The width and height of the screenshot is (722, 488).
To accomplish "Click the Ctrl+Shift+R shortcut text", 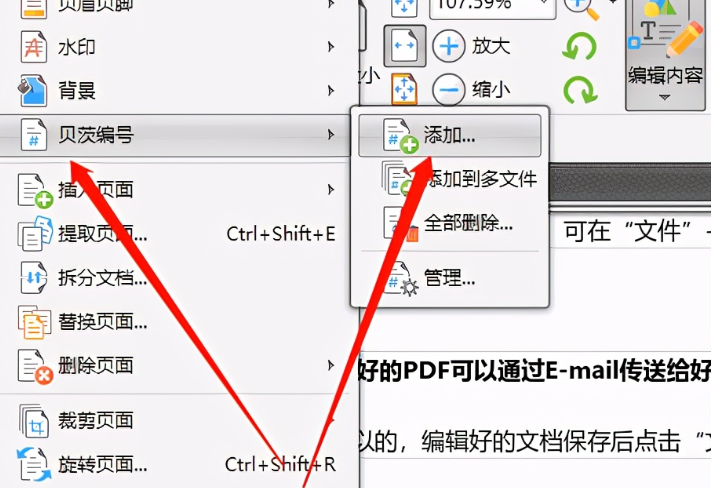I will point(280,465).
